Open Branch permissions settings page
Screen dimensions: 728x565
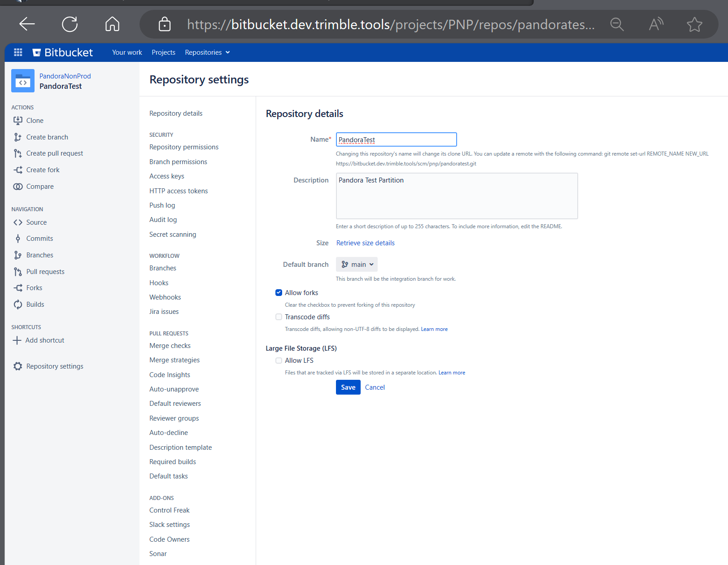click(x=178, y=162)
